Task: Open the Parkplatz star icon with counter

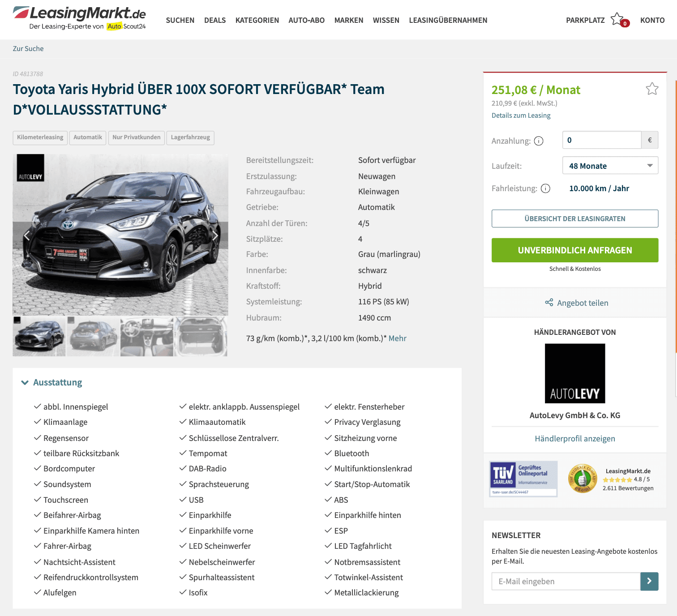Action: 620,20
